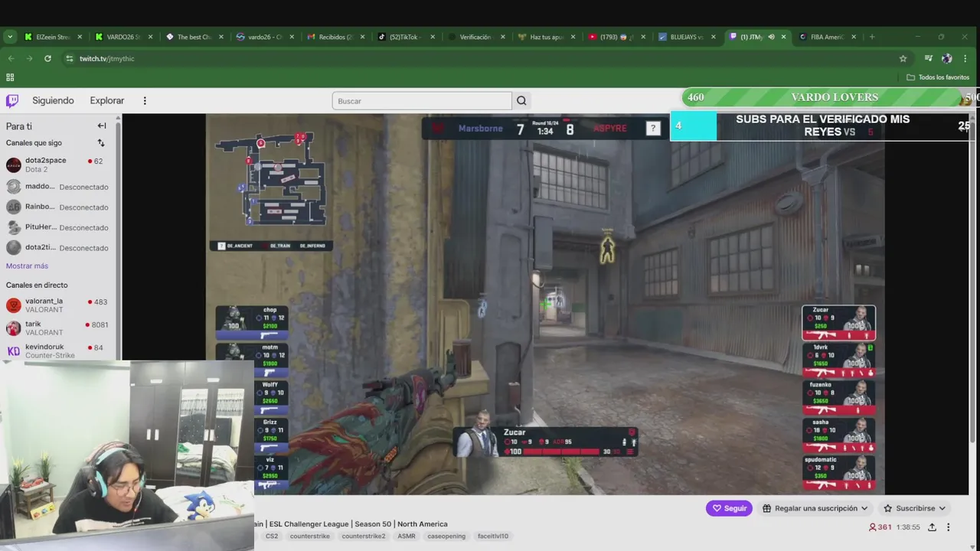
Task: Click Wolfy player card
Action: coord(272,398)
